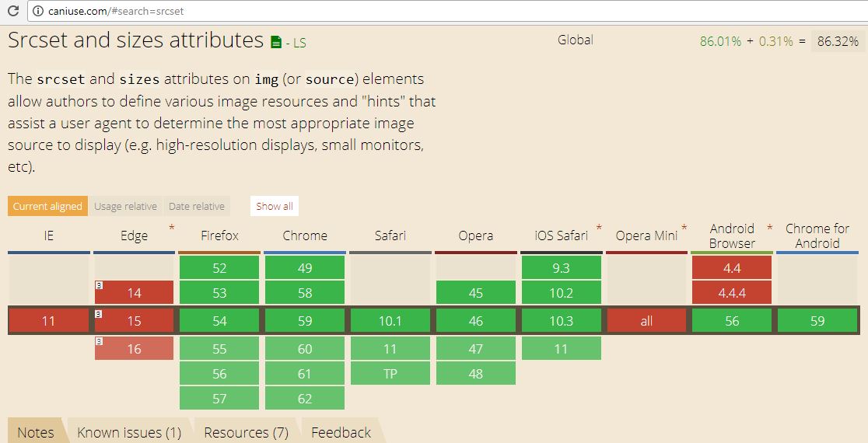Click the note marker on Edge 14
868x443 pixels.
pos(99,285)
